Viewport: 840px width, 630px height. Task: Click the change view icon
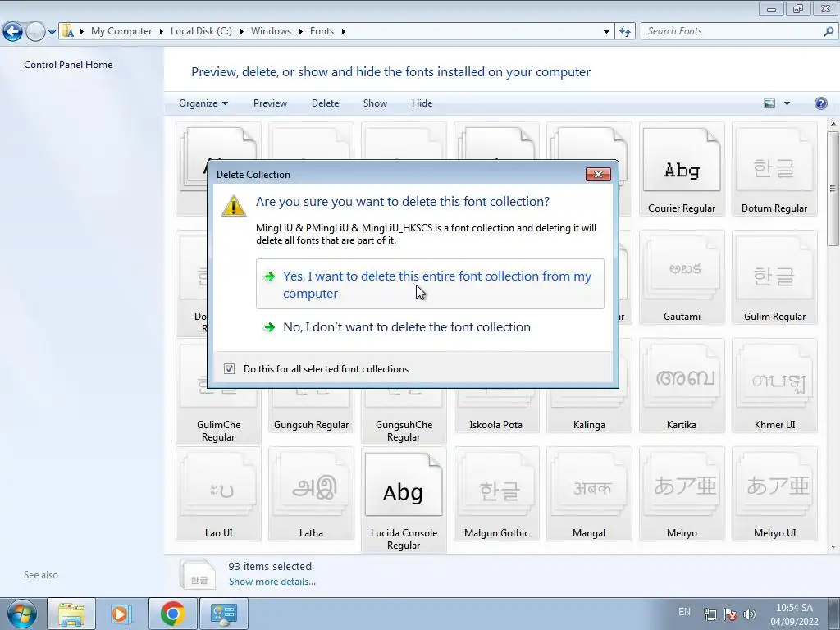(769, 103)
